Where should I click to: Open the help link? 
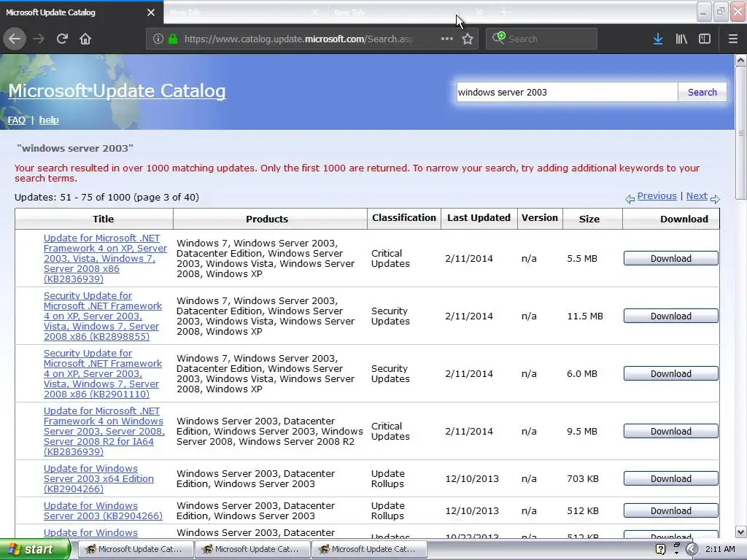click(x=49, y=120)
